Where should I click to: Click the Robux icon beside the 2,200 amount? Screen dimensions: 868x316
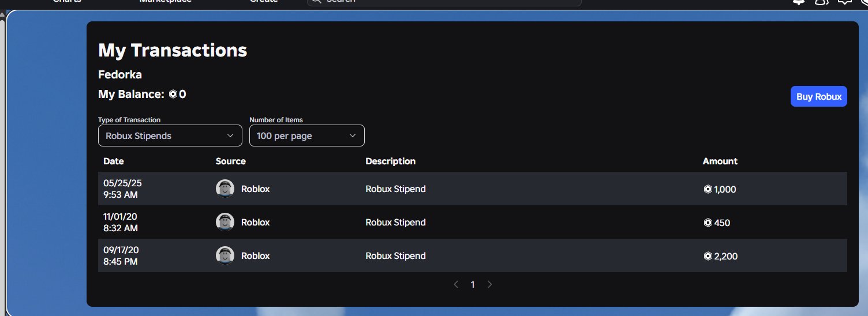tap(708, 255)
